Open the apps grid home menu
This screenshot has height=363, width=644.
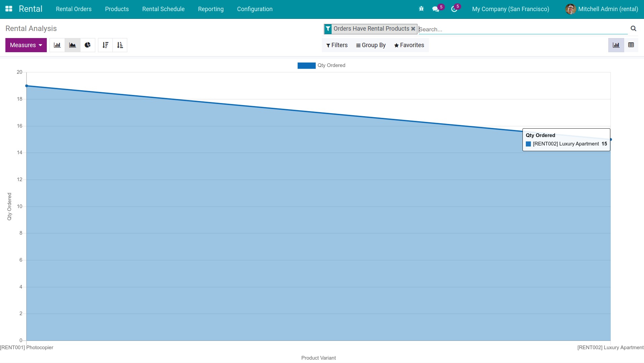pyautogui.click(x=9, y=9)
